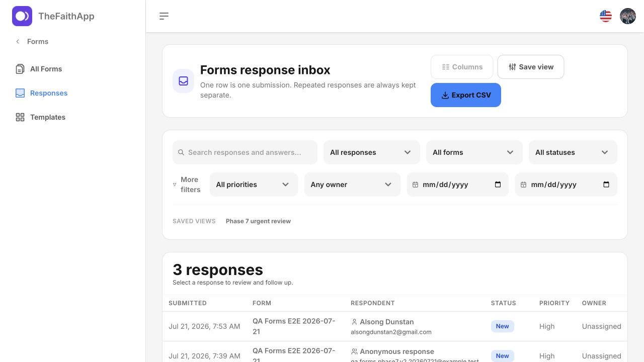Click the Forms back label
The height and width of the screenshot is (362, 644).
pos(38,41)
